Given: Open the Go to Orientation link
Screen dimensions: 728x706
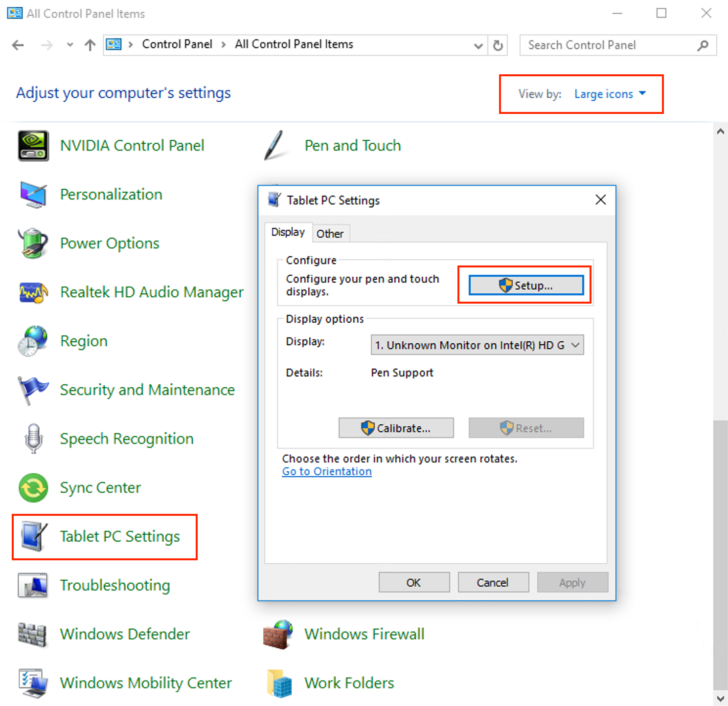Looking at the screenshot, I should tap(326, 471).
